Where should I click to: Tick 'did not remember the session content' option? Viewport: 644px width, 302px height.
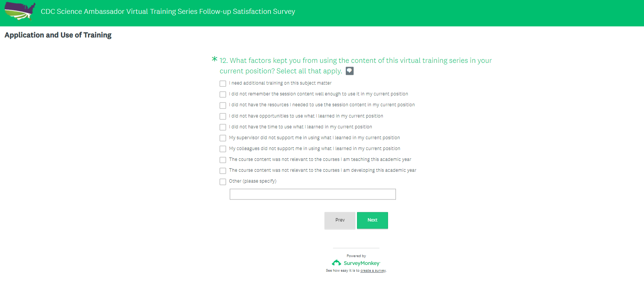click(223, 94)
